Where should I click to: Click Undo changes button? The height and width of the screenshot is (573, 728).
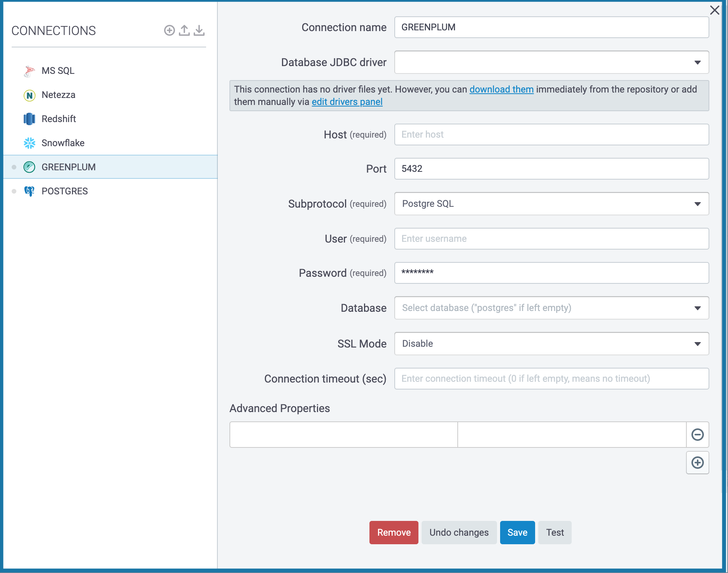tap(459, 533)
